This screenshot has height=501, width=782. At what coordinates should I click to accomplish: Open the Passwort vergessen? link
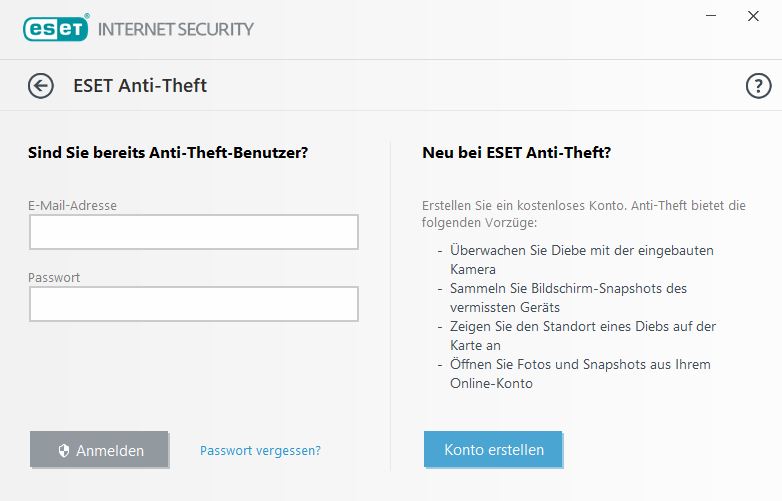260,450
